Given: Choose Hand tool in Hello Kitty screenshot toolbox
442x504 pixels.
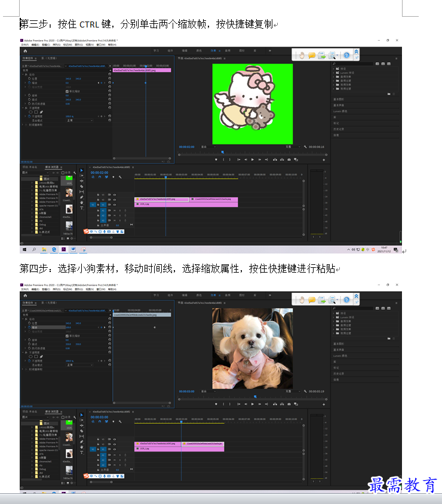Looking at the screenshot, I should click(x=82, y=203).
